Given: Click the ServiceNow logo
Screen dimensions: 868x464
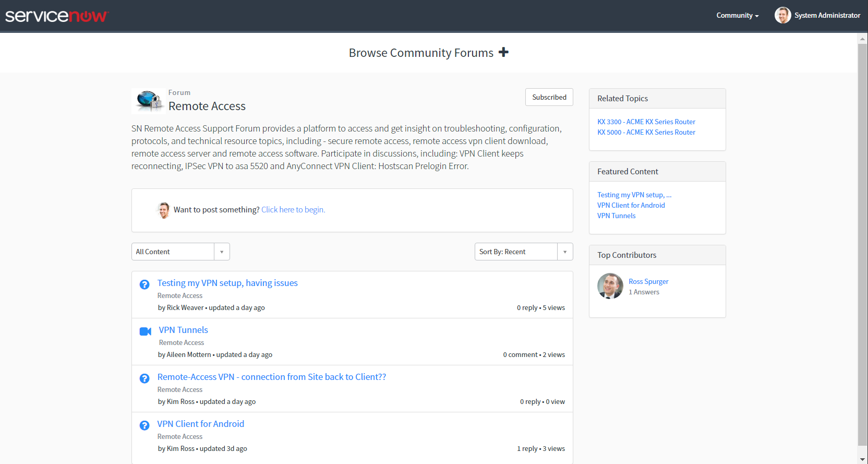Looking at the screenshot, I should [x=56, y=16].
